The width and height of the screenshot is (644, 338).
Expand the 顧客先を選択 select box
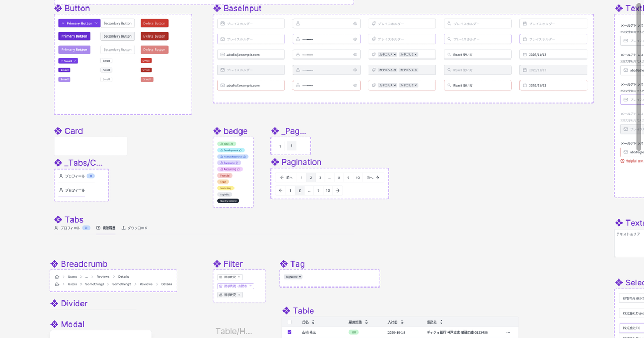632,298
